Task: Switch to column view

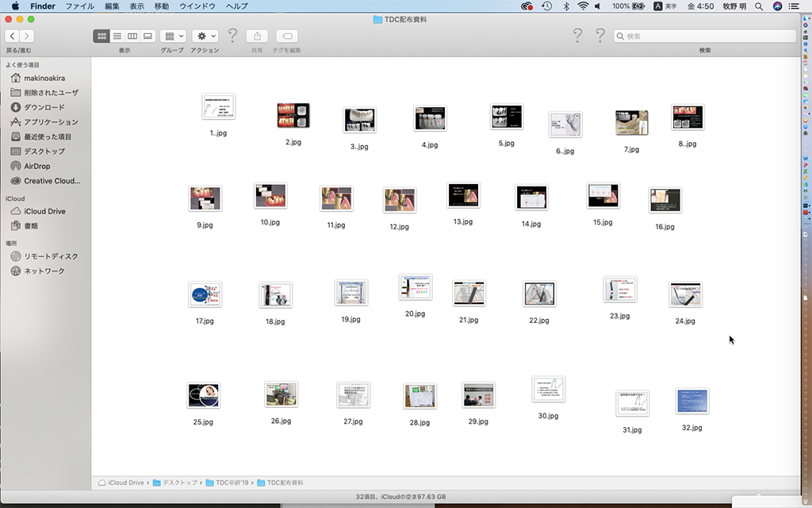Action: (x=132, y=36)
